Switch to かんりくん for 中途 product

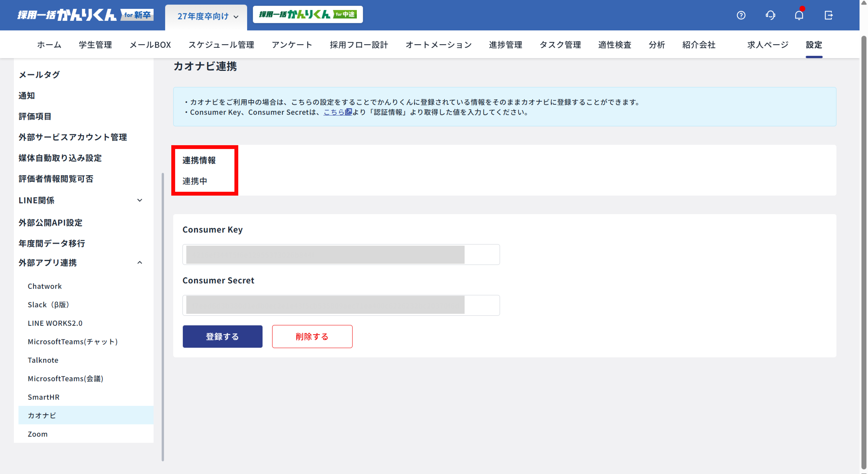(x=308, y=14)
